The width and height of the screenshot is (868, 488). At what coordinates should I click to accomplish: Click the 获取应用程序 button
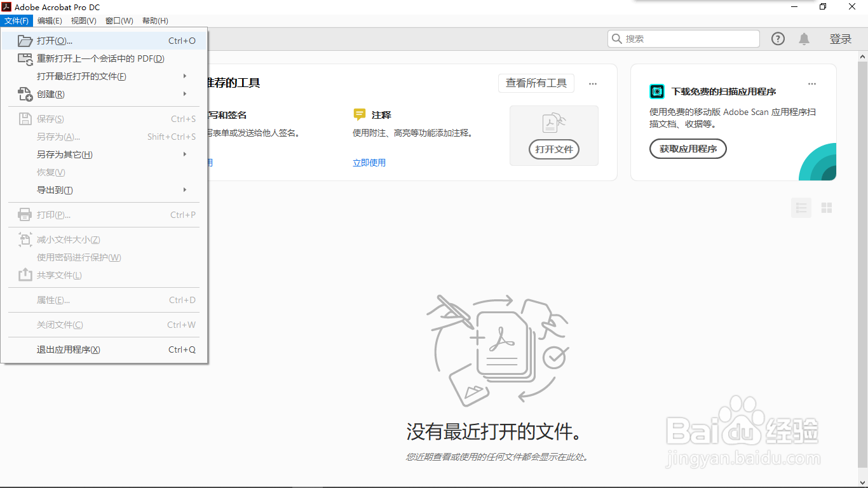click(x=688, y=149)
